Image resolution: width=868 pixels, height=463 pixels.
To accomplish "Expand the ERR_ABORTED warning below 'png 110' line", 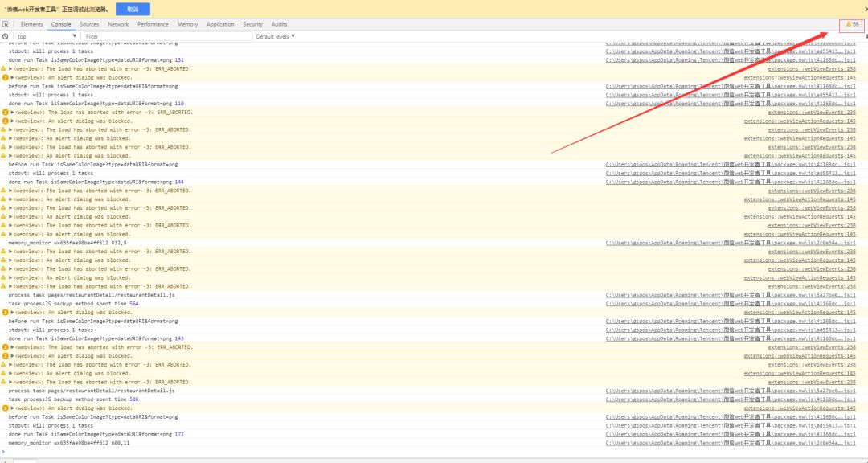I will coord(13,113).
